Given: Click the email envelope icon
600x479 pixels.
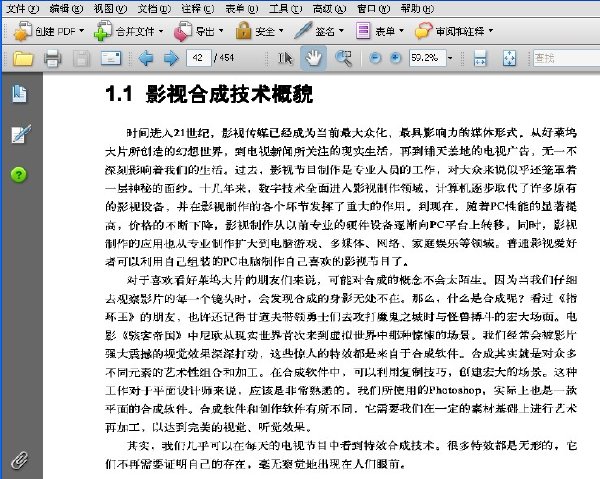Looking at the screenshot, I should point(111,58).
